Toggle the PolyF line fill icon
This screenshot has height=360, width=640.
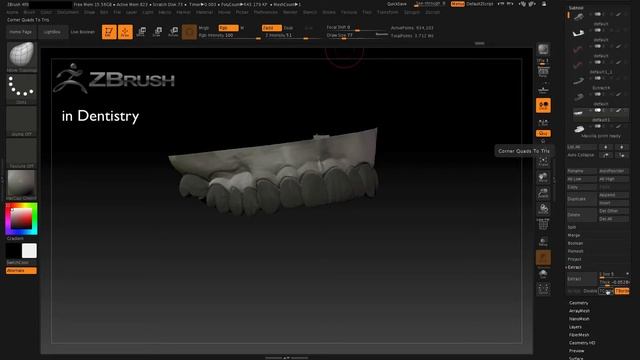click(x=543, y=224)
